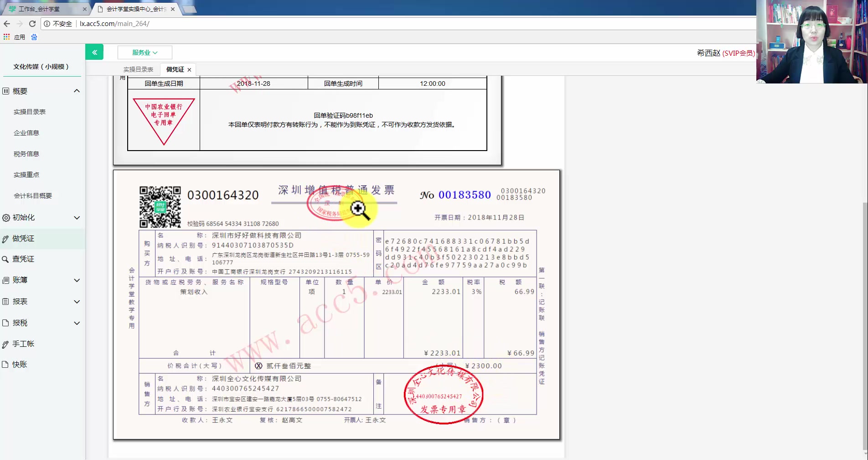Open the 快账 quick account icon
This screenshot has width=868, height=460.
[5, 364]
